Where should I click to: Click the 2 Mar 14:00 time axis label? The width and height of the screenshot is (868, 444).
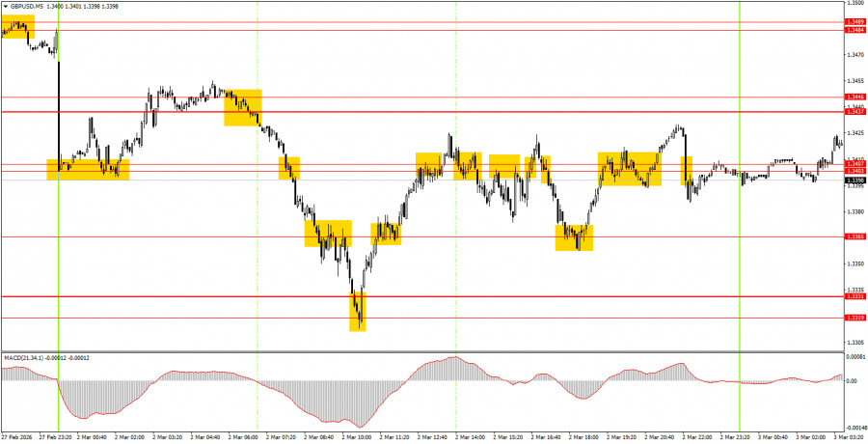click(471, 437)
